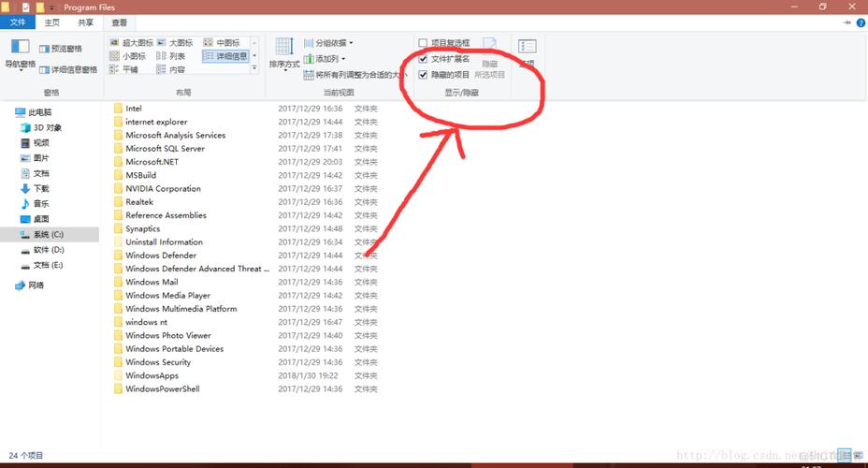
Task: Expand the layout gallery more arrow
Action: point(254,68)
